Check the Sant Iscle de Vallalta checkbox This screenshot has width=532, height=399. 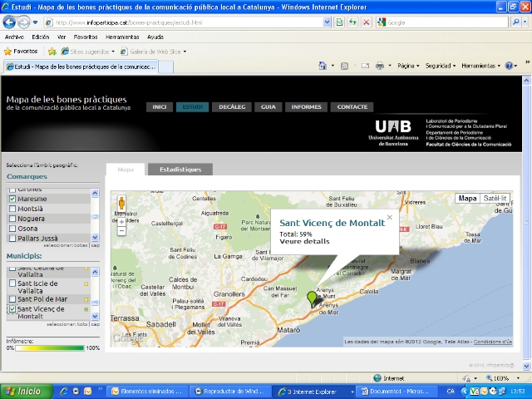(x=12, y=283)
